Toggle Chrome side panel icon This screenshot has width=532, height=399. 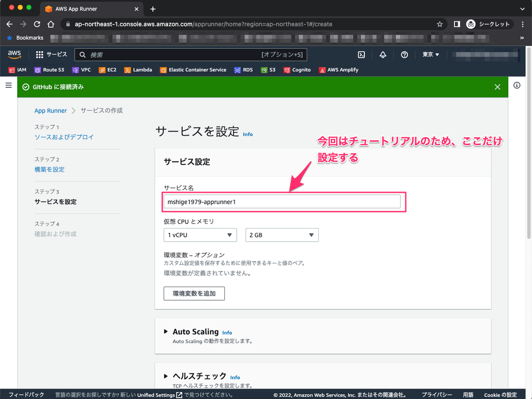point(457,24)
